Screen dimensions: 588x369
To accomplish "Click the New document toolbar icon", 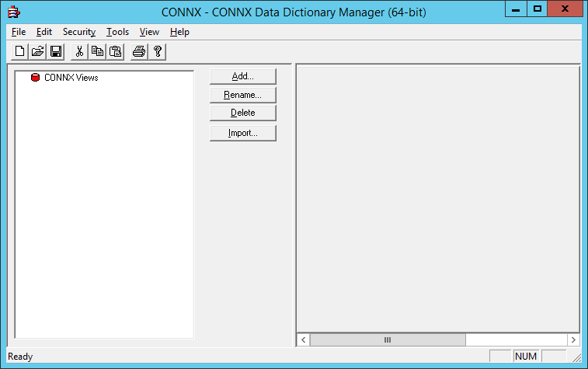I will pyautogui.click(x=20, y=51).
